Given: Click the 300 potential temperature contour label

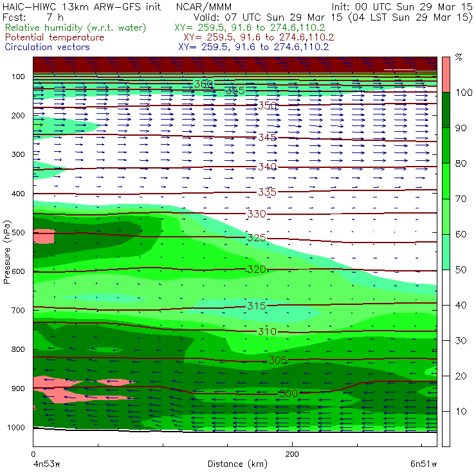Looking at the screenshot, I should 288,394.
